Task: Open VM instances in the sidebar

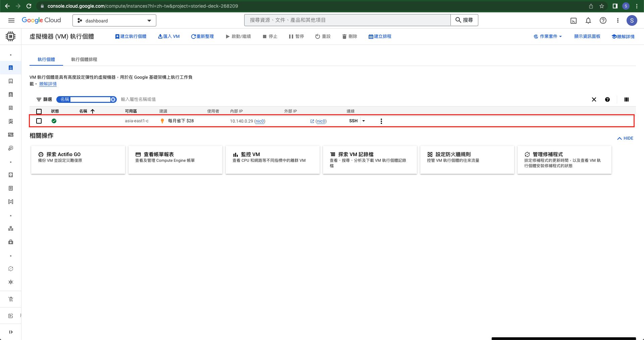Action: (11, 68)
